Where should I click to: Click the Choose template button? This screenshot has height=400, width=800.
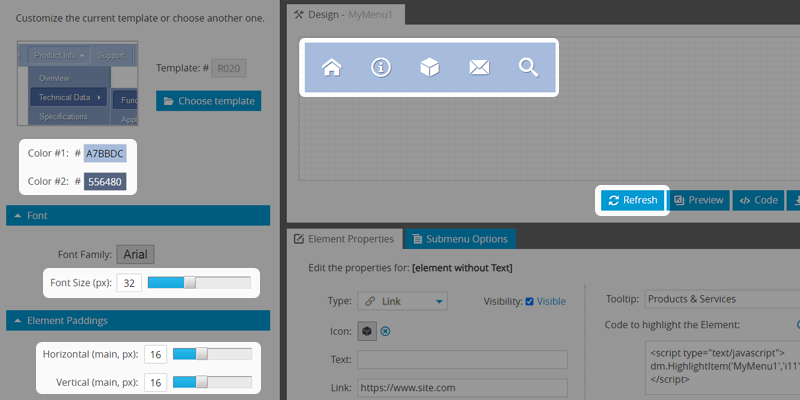(209, 101)
